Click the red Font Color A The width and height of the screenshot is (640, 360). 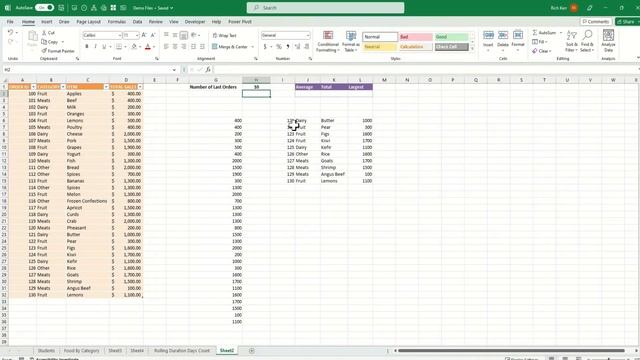pyautogui.click(x=148, y=47)
